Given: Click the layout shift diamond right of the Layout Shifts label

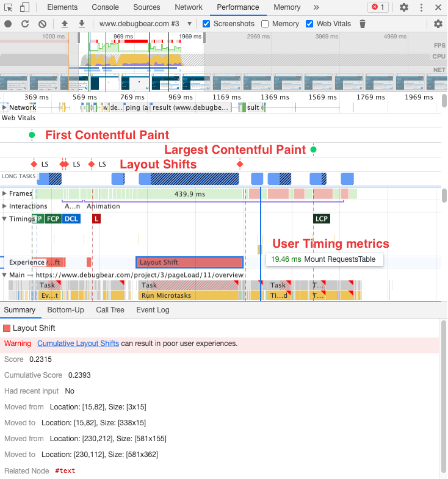Looking at the screenshot, I should pyautogui.click(x=240, y=164).
